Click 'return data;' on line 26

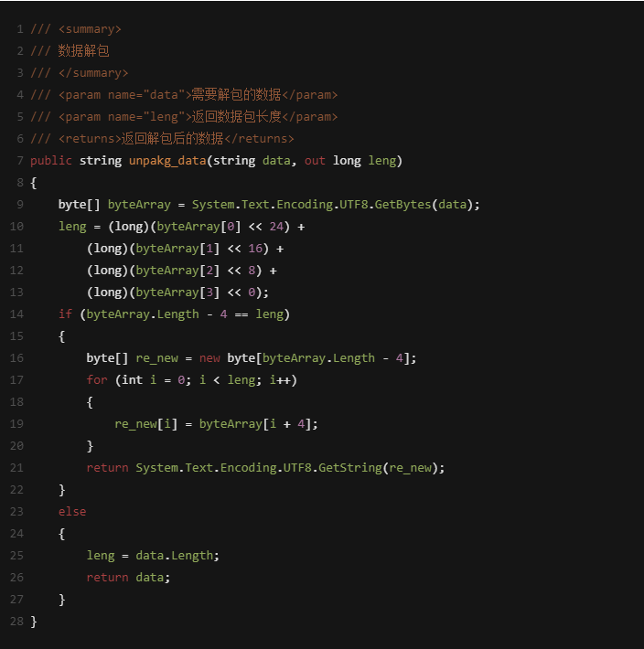(x=128, y=578)
